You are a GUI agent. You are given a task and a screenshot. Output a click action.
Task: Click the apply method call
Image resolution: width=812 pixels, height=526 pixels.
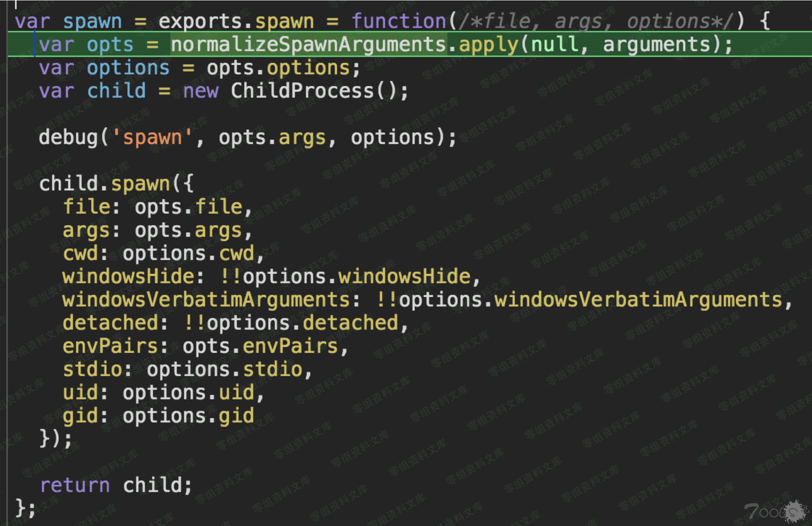(488, 45)
